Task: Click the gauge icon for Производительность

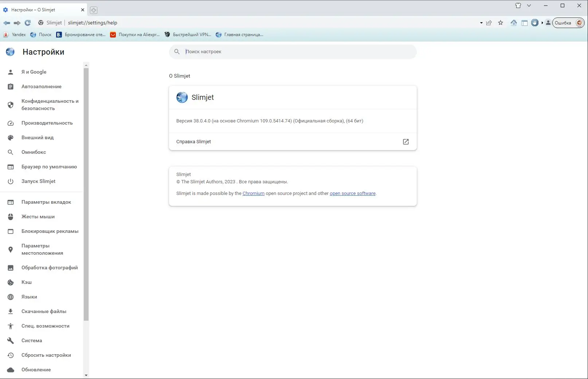Action: 11,123
